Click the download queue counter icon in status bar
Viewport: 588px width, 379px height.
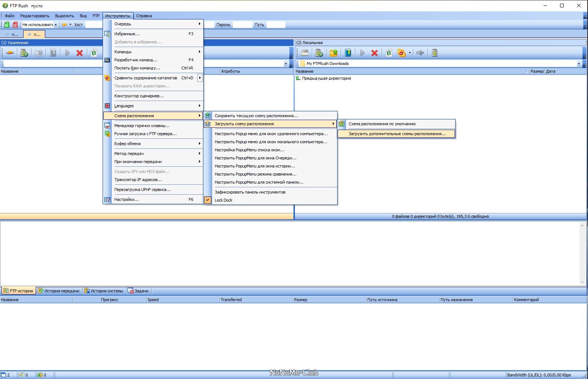[21, 375]
